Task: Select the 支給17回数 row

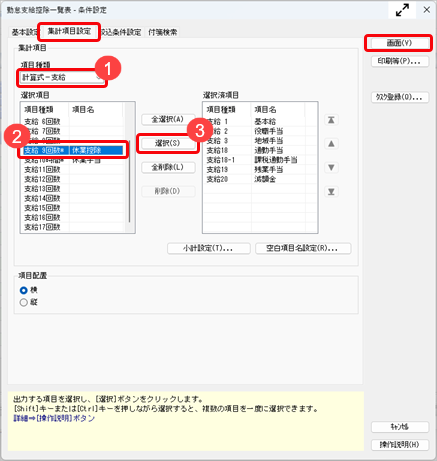Action: [73, 227]
